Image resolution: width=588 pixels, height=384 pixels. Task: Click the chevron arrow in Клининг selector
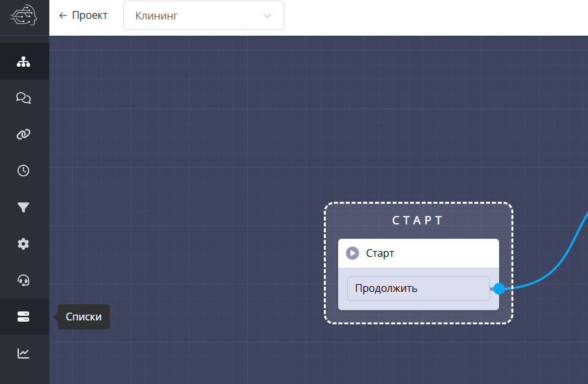click(x=267, y=16)
